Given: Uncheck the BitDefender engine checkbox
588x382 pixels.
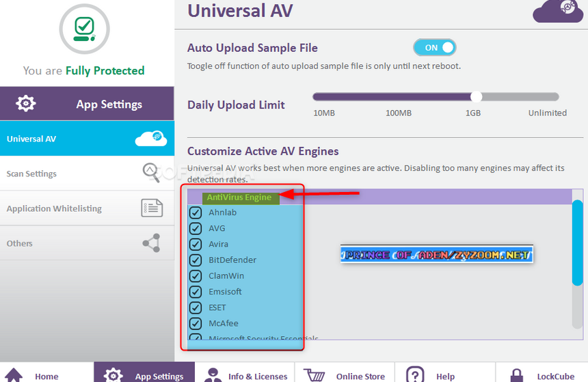Looking at the screenshot, I should [196, 260].
